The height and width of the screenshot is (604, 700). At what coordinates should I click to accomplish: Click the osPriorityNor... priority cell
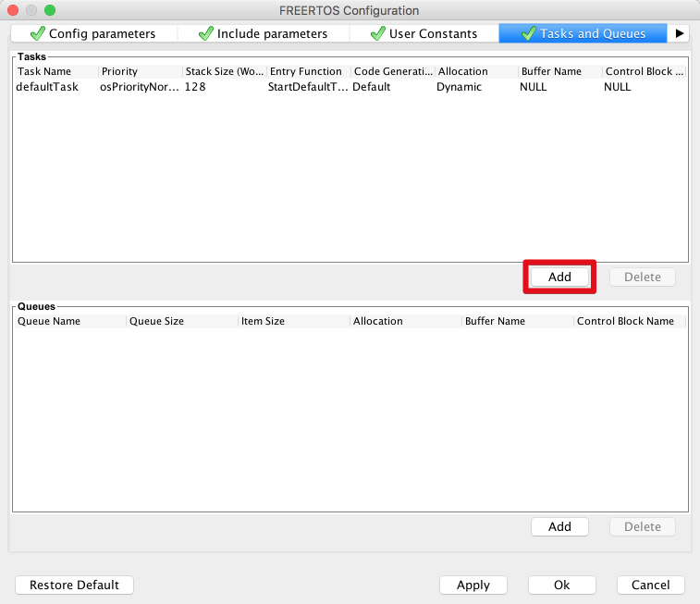140,87
